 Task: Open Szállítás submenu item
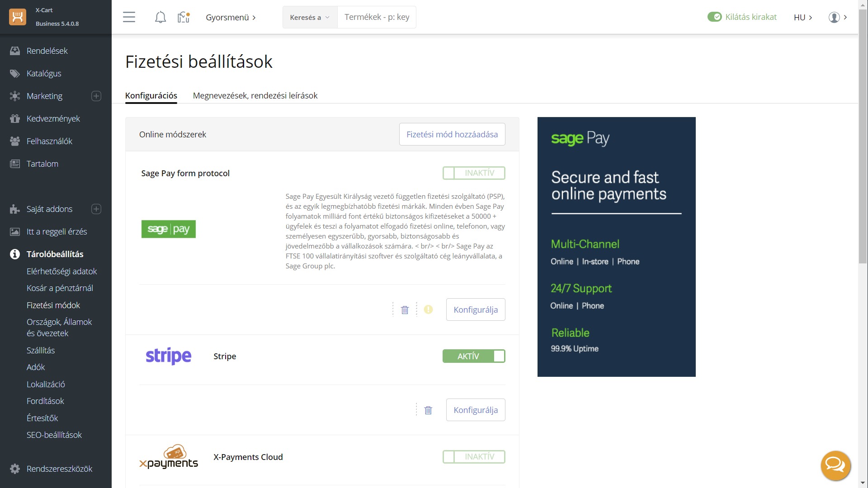[41, 350]
